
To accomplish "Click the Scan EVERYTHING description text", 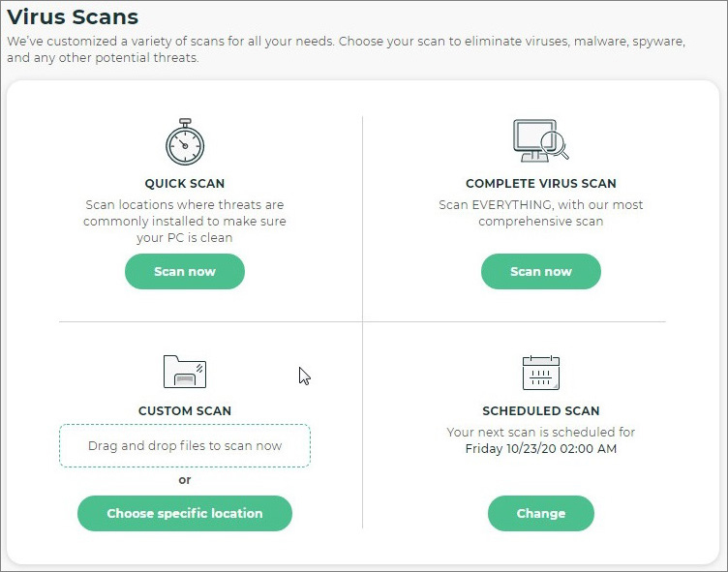I will coord(541,213).
